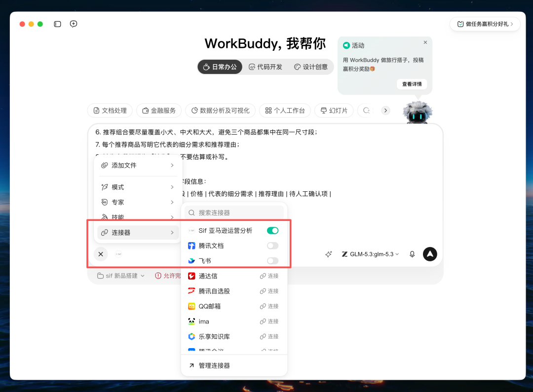Click the QQ邮箱 envelope icon

191,306
